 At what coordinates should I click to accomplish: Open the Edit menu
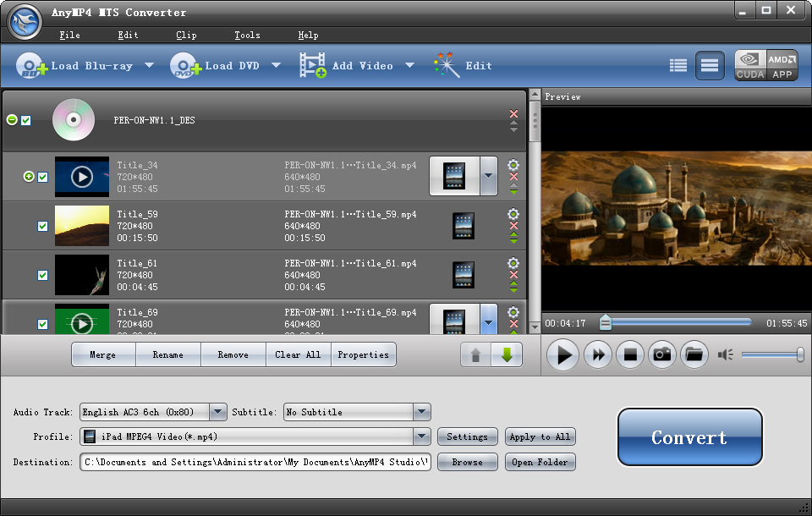click(128, 35)
